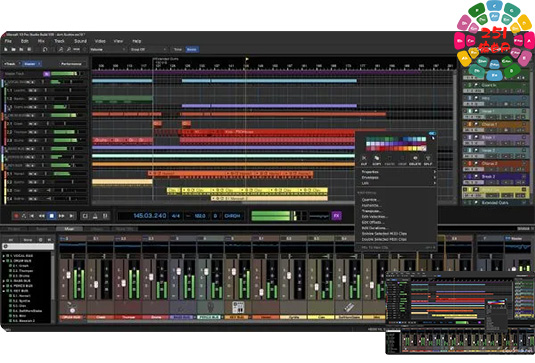Open the Edit menu
Screen dimensions: 535x363
click(x=25, y=41)
